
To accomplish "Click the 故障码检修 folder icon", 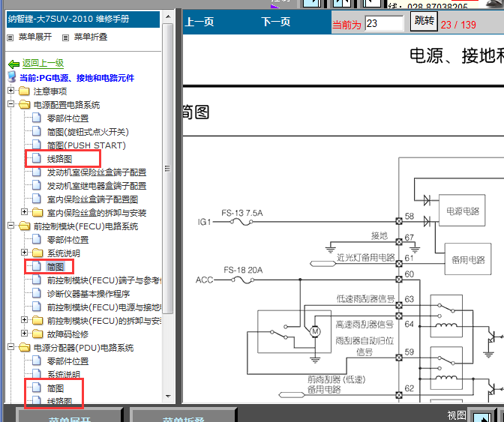I will click(37, 334).
